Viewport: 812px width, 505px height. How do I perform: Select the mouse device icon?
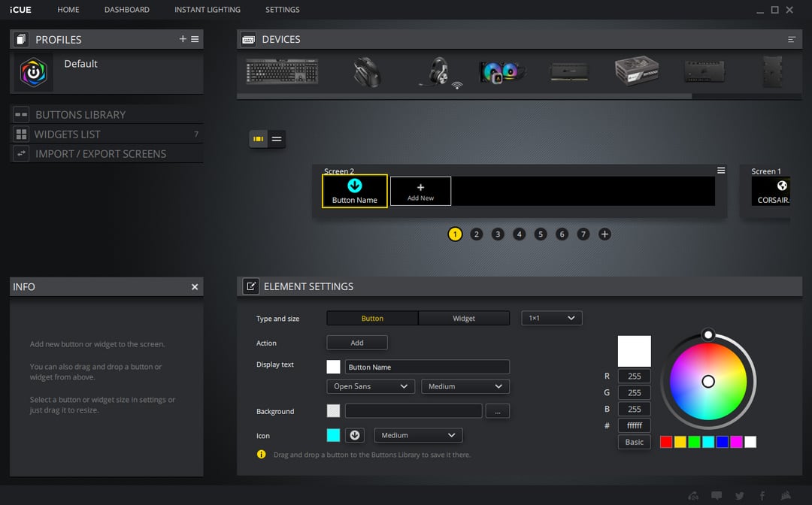coord(367,71)
